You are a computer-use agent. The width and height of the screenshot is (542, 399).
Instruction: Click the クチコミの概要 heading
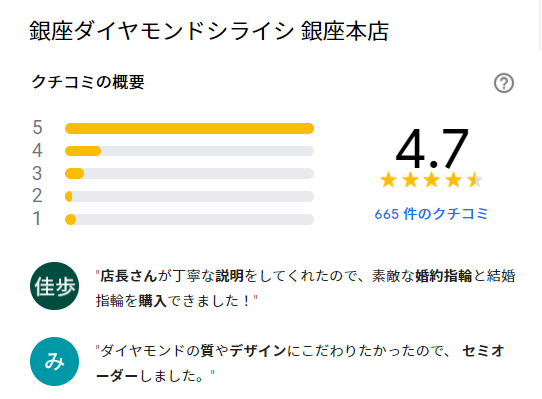(88, 82)
